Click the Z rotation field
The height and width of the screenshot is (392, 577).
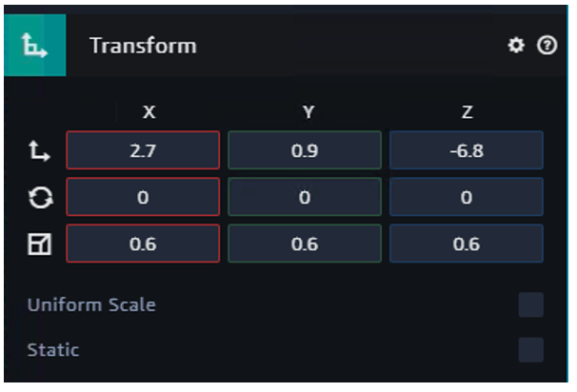click(x=467, y=197)
